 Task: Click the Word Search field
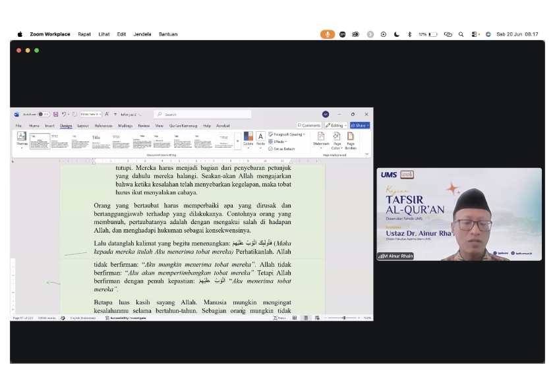point(202,114)
